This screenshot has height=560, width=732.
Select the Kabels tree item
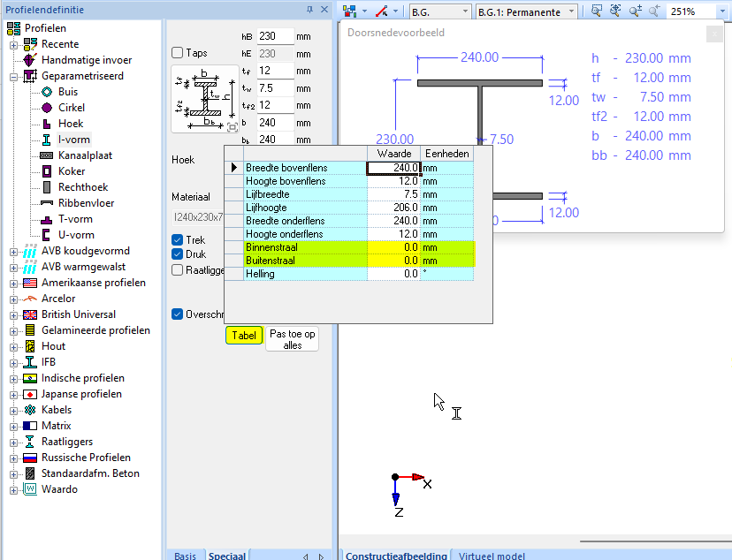pyautogui.click(x=57, y=410)
